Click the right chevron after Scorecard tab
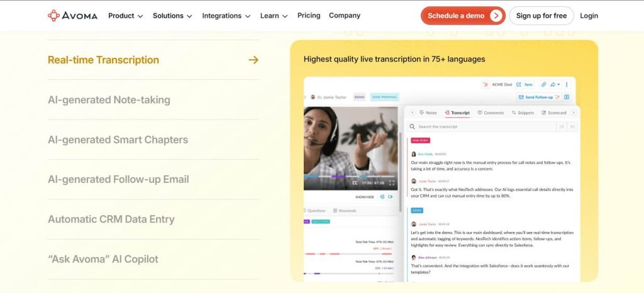 (574, 113)
